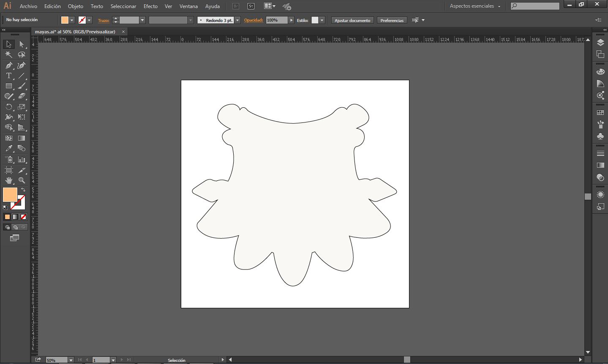This screenshot has width=608, height=364.
Task: Open the Color Guide panel icon
Action: click(600, 84)
